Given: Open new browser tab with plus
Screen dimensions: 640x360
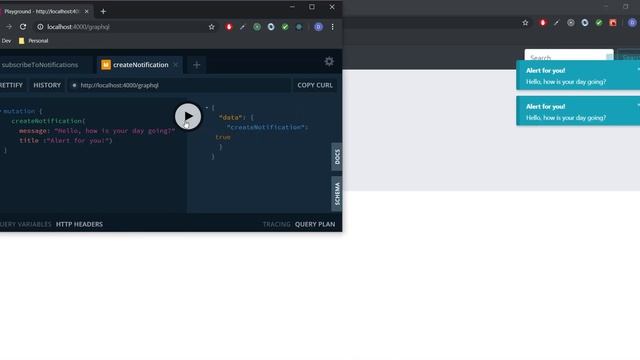Looking at the screenshot, I should point(103,11).
